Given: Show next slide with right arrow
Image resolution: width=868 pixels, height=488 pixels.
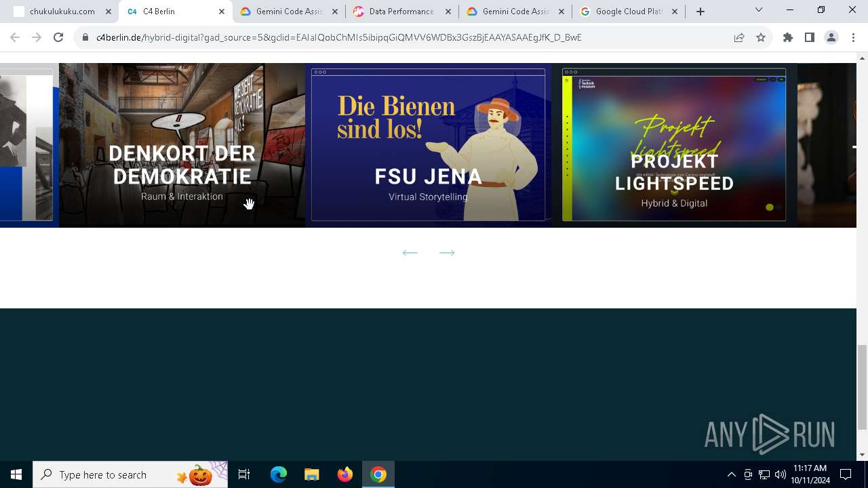Looking at the screenshot, I should [x=447, y=252].
